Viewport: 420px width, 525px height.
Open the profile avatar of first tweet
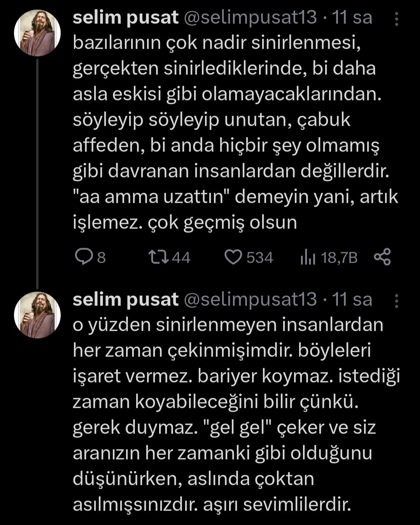click(37, 33)
